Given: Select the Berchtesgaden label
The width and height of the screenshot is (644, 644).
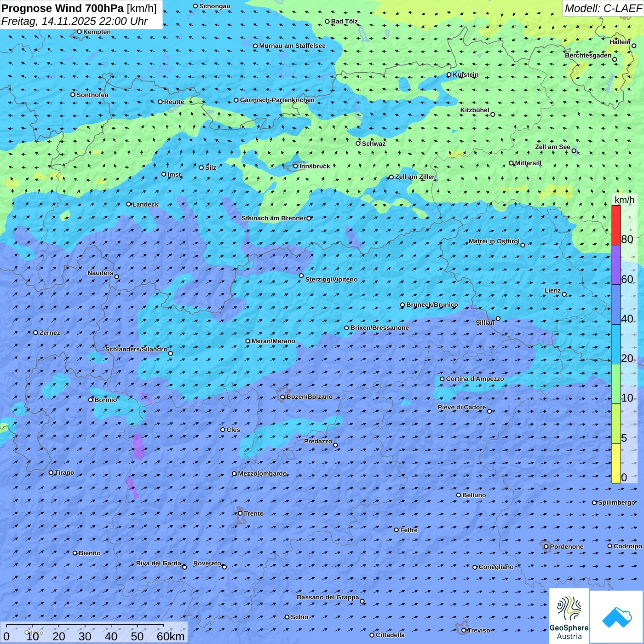Looking at the screenshot, I should click(x=588, y=55).
